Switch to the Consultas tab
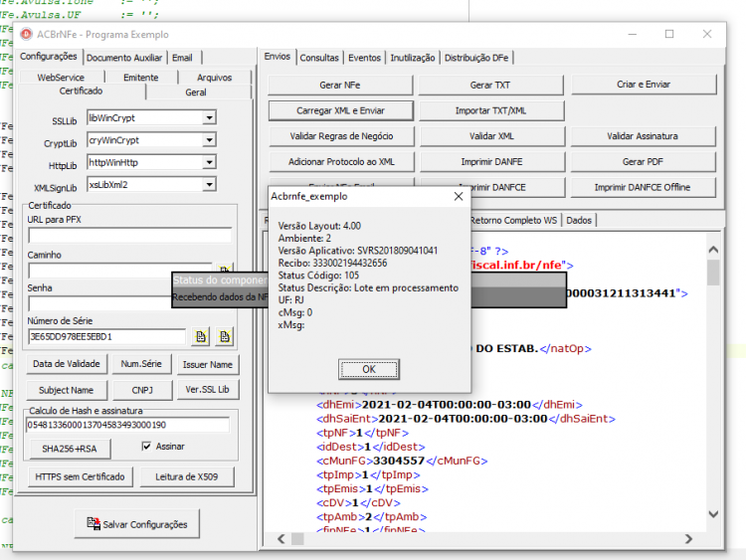 click(x=319, y=58)
